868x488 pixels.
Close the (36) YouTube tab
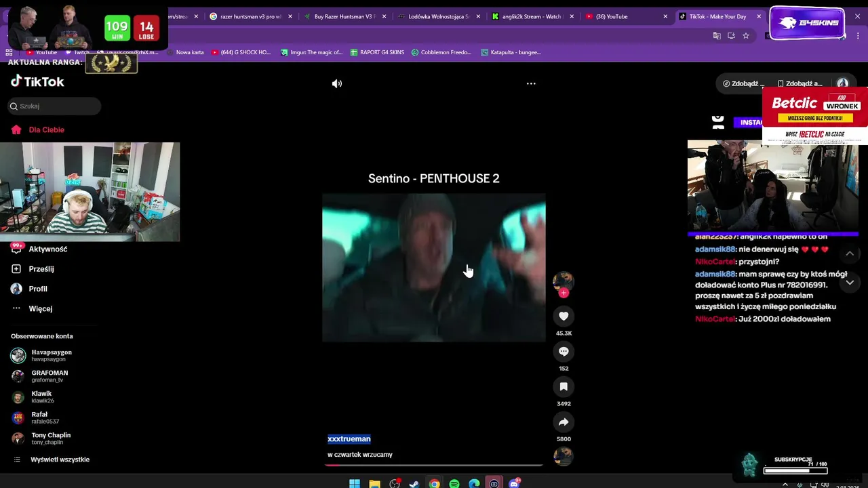665,16
